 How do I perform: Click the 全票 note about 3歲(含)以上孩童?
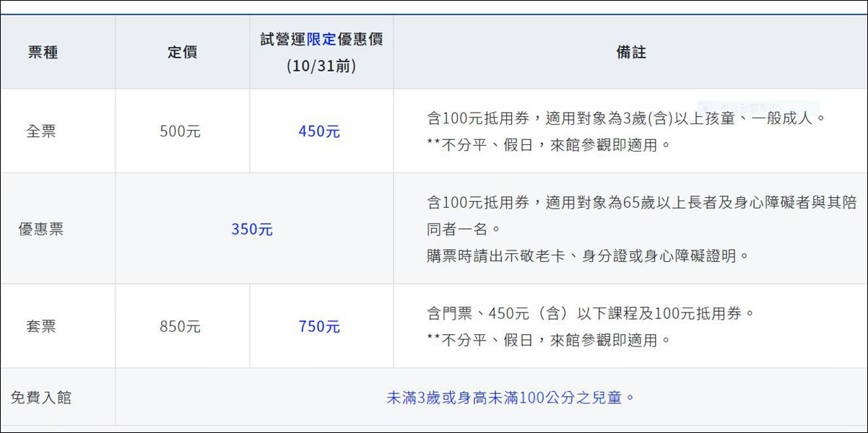(625, 118)
